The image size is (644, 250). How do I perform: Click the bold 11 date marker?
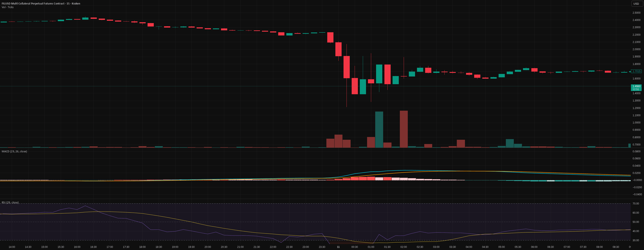pyautogui.click(x=338, y=247)
